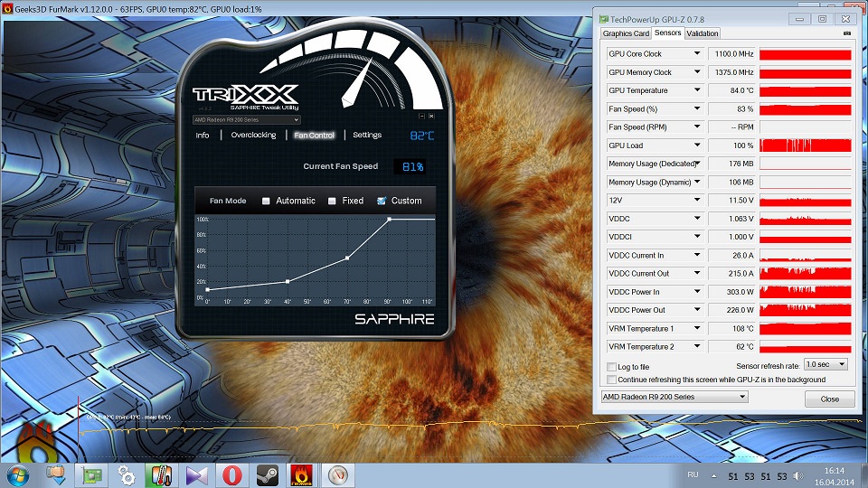The height and width of the screenshot is (488, 868).
Task: Expand the Fan Speed (RPM) sensor dropdown
Action: pos(697,127)
